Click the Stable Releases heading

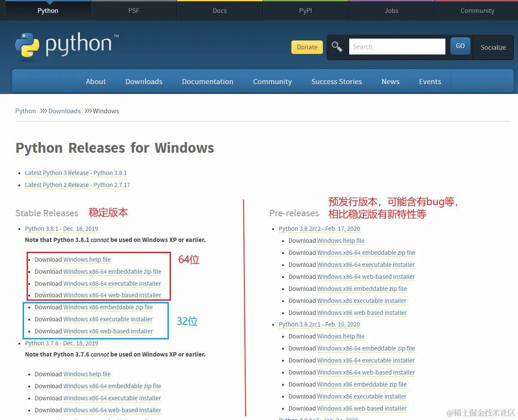(x=47, y=213)
